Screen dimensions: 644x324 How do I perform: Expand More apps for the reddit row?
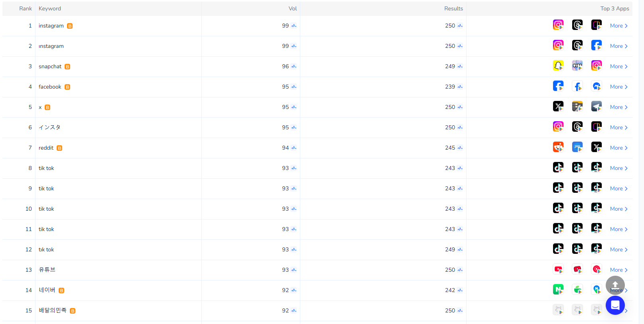point(618,148)
